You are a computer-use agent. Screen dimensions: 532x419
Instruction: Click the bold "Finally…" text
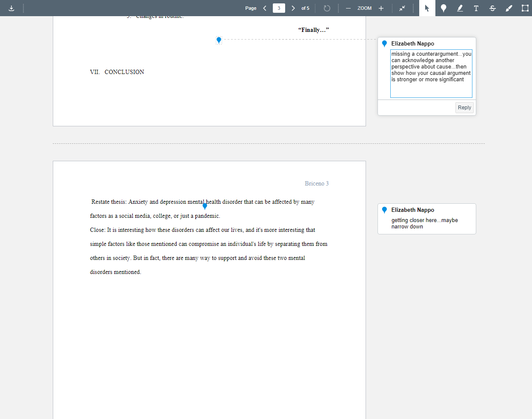coord(313,30)
